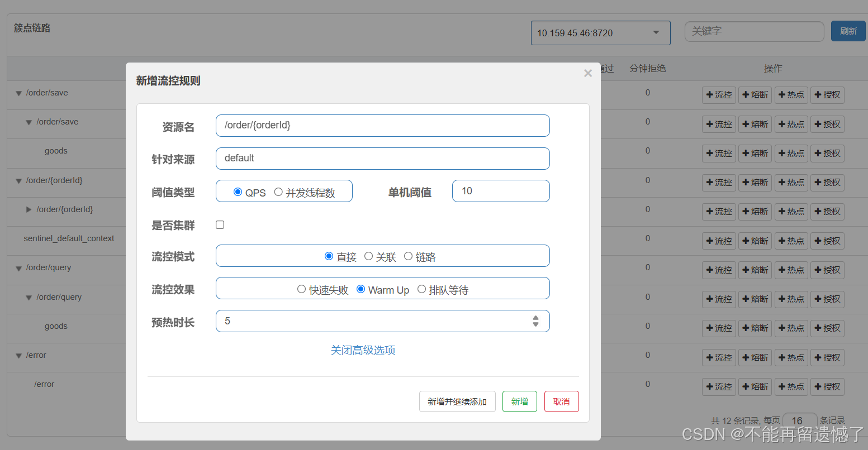Viewport: 868px width, 450px height.
Task: Collapse the nested /order/save child node
Action: (x=29, y=123)
